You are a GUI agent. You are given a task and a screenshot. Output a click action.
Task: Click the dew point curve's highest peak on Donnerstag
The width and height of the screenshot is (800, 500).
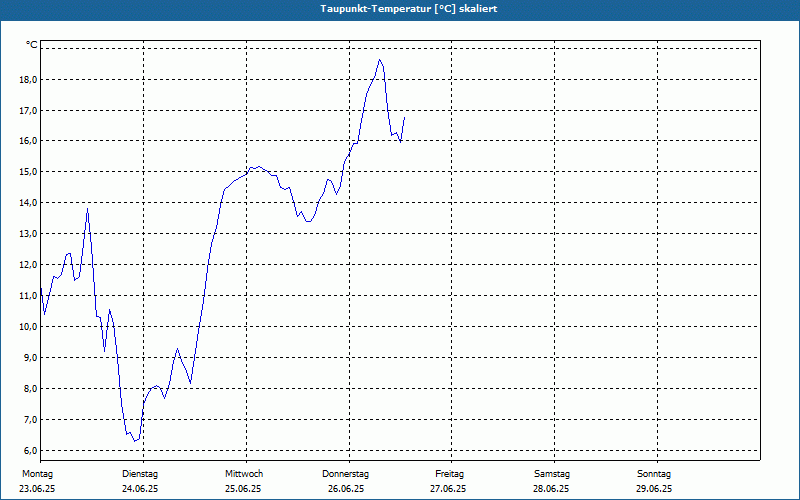pyautogui.click(x=379, y=60)
